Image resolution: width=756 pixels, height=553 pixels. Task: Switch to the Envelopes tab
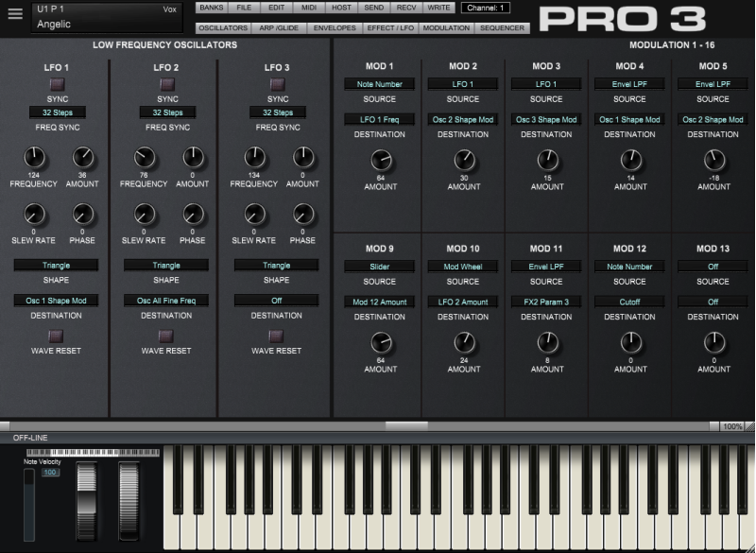pyautogui.click(x=334, y=28)
